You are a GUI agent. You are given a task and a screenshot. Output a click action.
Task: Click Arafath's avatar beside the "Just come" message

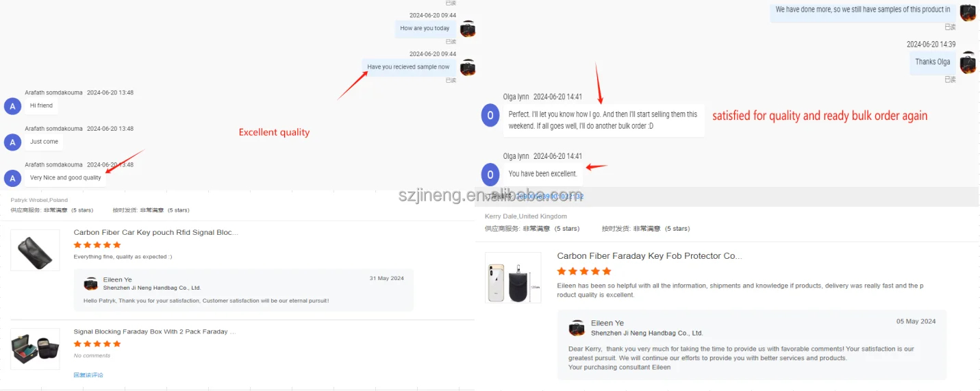click(12, 142)
